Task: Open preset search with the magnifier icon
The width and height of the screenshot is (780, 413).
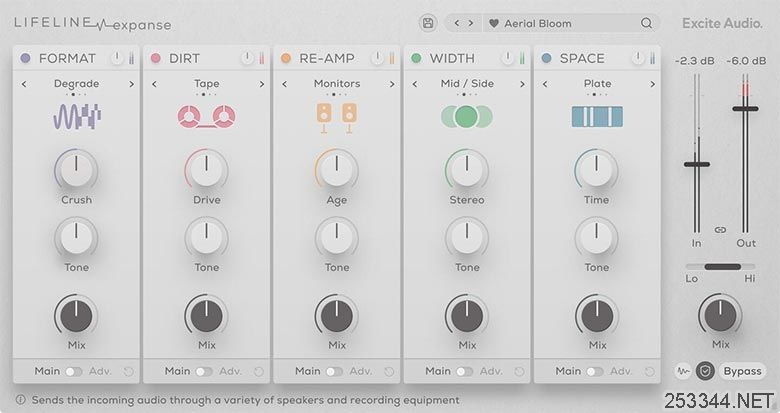Action: [x=646, y=23]
